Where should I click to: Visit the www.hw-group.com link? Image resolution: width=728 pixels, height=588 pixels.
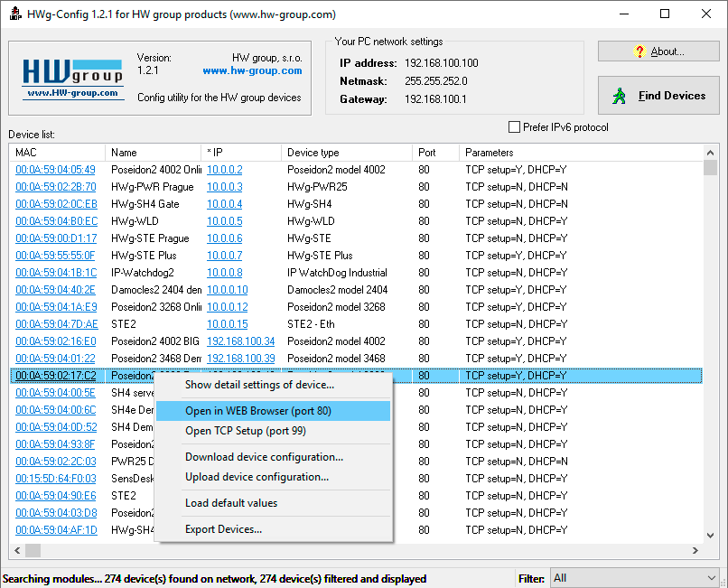[252, 70]
